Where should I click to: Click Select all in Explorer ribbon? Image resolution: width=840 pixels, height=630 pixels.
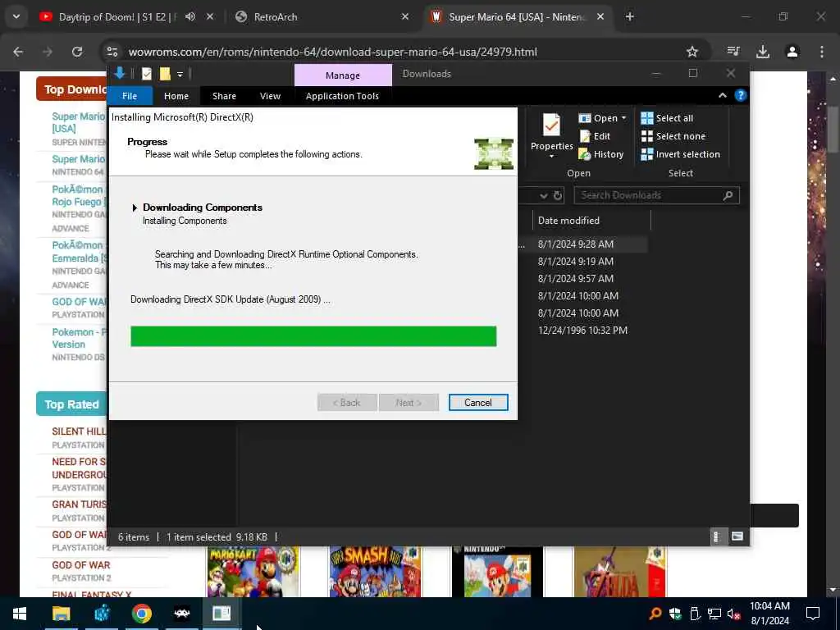pyautogui.click(x=667, y=118)
